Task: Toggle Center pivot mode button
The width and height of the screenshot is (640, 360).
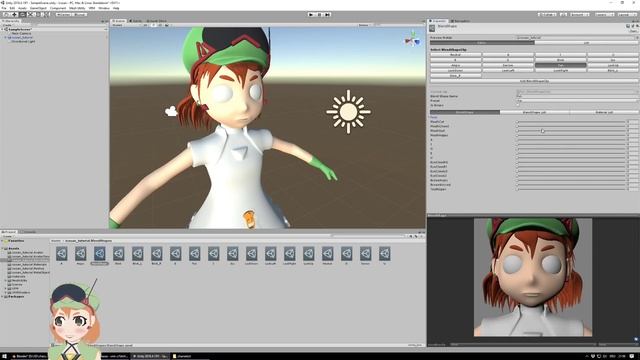Action: click(63, 14)
